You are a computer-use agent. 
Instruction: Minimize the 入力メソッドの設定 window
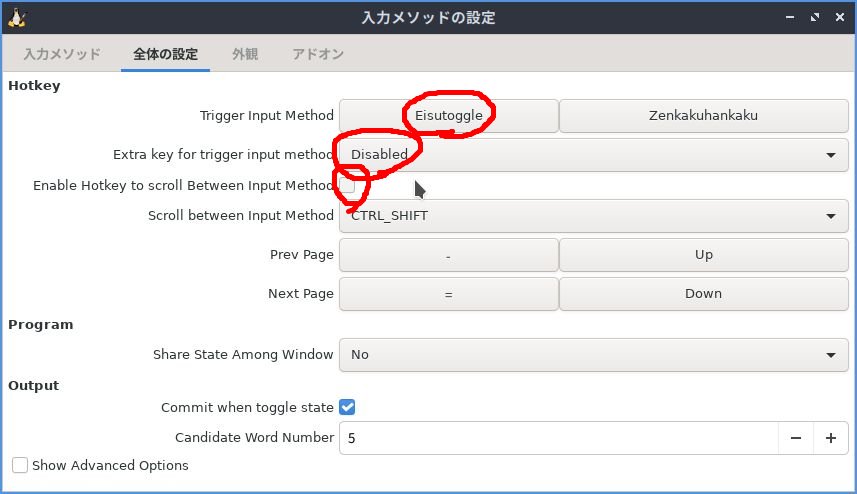tap(790, 17)
